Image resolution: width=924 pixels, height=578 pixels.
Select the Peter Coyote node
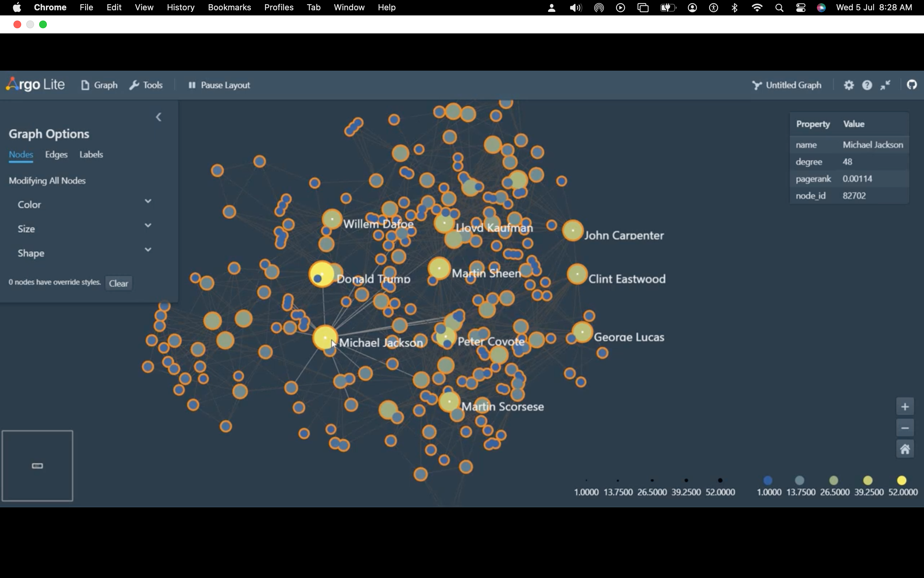[446, 337]
